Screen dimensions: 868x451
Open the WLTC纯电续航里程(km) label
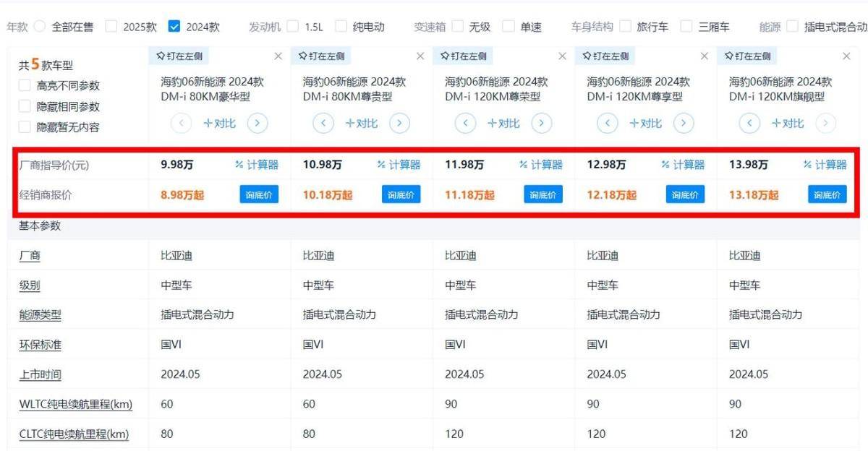pyautogui.click(x=76, y=404)
